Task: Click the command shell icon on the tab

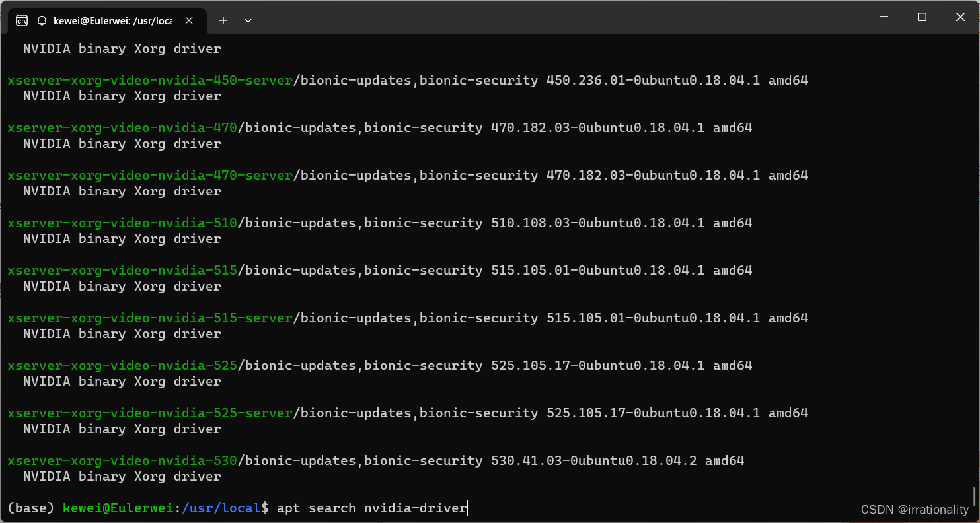Action: pos(22,20)
